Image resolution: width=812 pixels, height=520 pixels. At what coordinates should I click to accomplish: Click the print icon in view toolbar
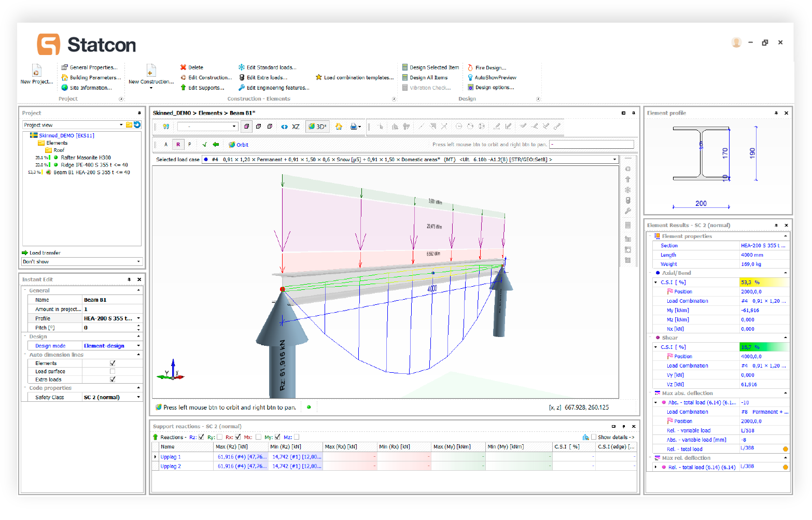pyautogui.click(x=354, y=127)
